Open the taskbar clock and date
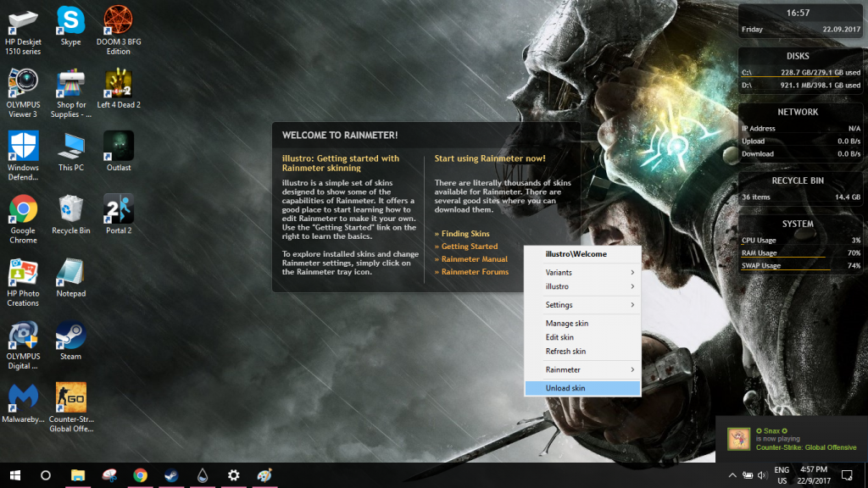This screenshot has height=488, width=868. tap(814, 475)
